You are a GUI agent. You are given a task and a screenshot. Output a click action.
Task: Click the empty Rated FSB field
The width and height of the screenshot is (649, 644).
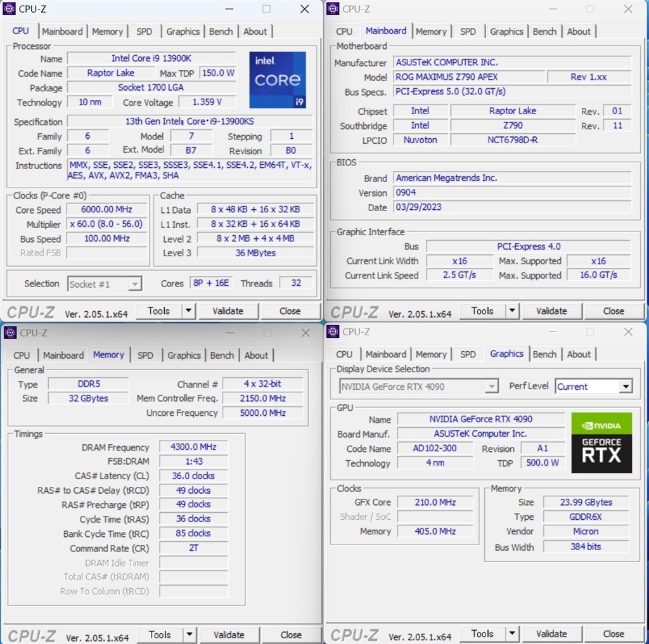coord(106,252)
